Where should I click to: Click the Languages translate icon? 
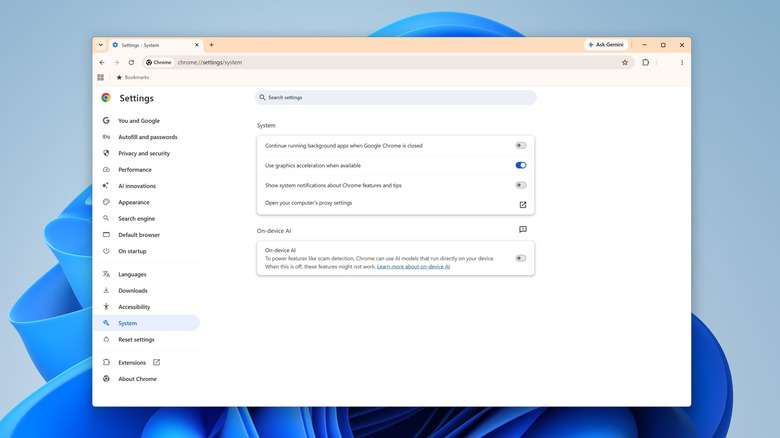click(106, 274)
